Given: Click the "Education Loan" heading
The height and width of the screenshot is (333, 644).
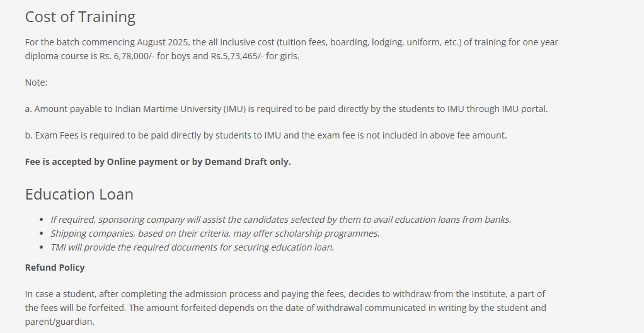Looking at the screenshot, I should (x=79, y=195).
